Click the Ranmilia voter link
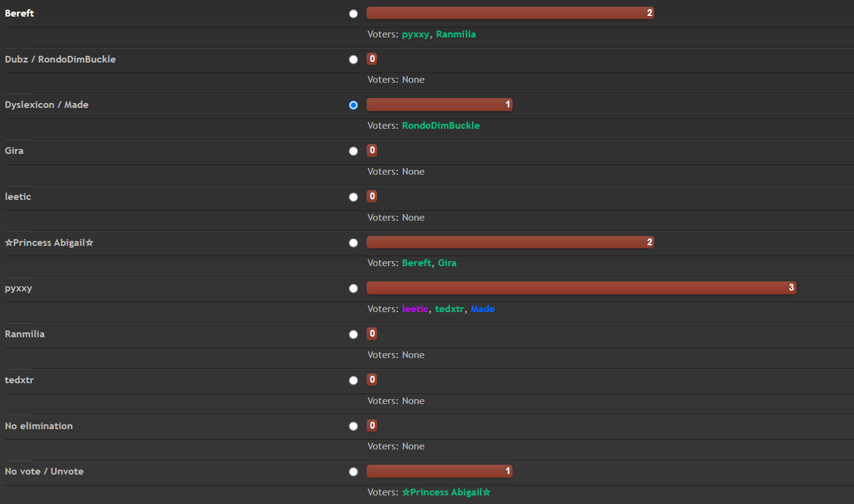Viewport: 854px width, 504px height. click(x=456, y=34)
